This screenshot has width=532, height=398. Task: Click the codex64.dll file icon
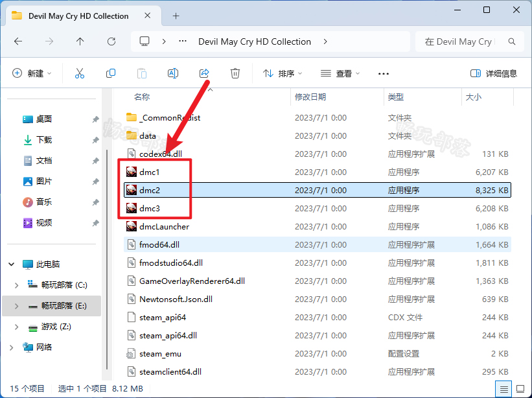point(132,154)
